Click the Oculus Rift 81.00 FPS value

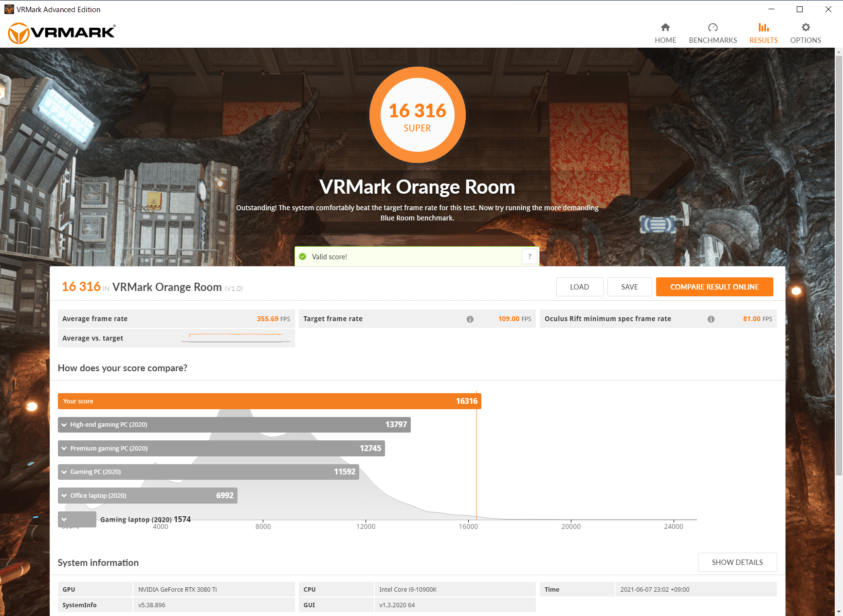(x=757, y=319)
